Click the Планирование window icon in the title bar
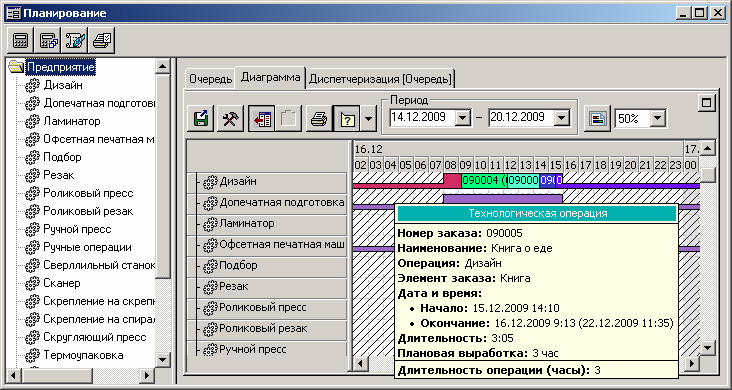The height and width of the screenshot is (390, 732). point(13,14)
